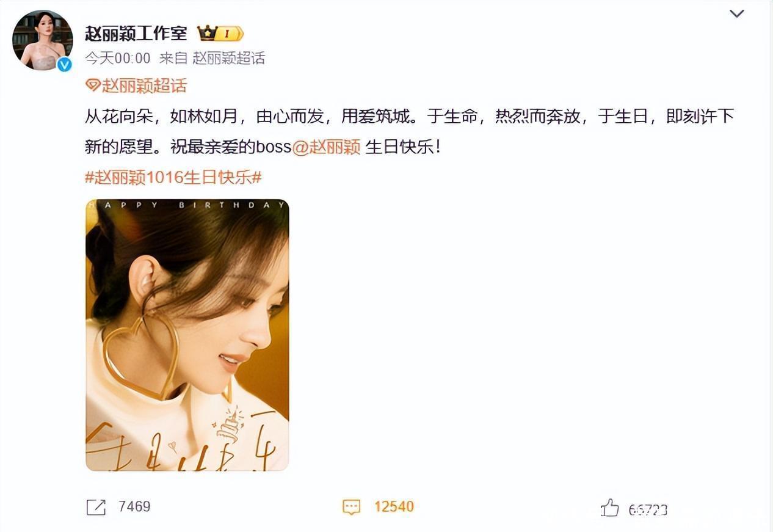
Task: Open the 12540 comments count
Action: tap(394, 507)
